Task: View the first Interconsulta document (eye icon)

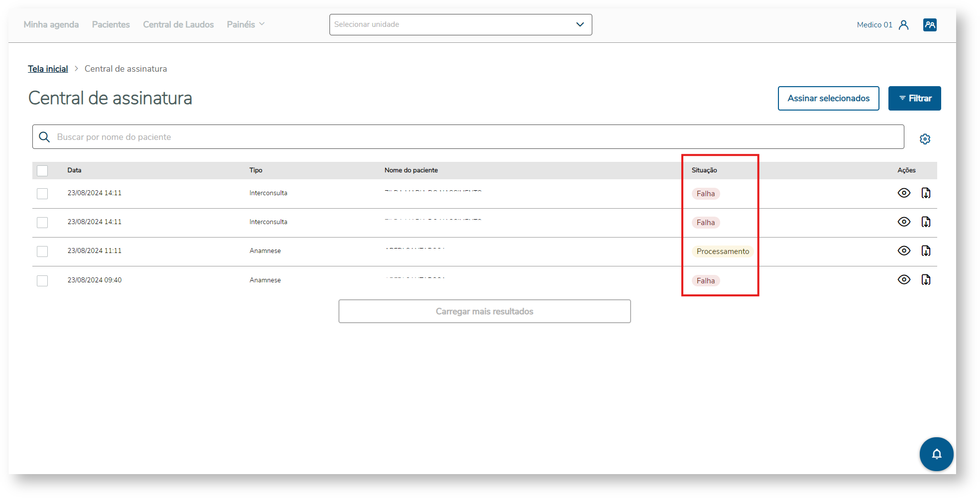Action: pyautogui.click(x=904, y=193)
